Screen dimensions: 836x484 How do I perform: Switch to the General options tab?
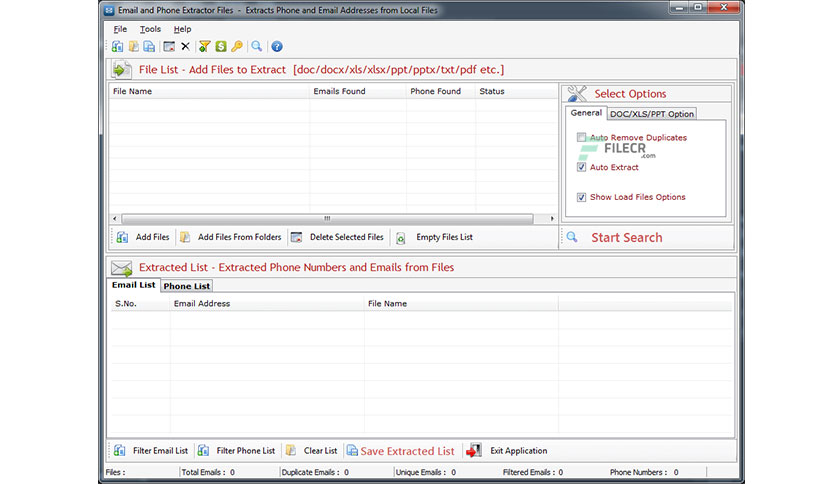(x=586, y=113)
